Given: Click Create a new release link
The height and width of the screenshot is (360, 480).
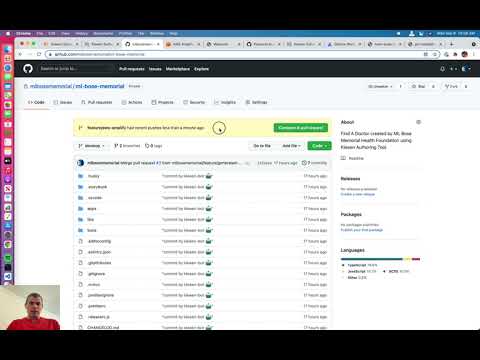Looking at the screenshot, I should 358,194.
